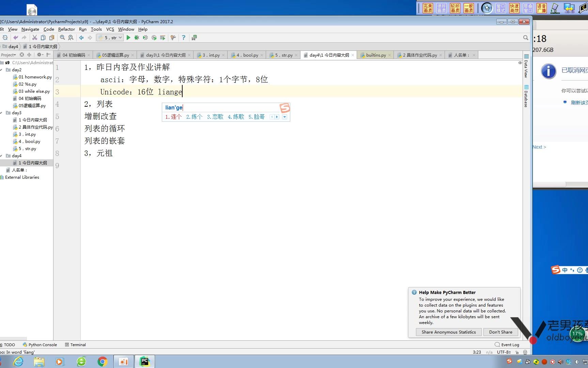Paste from clipboard using the toolbar icon
Image resolution: width=588 pixels, height=368 pixels.
click(52, 38)
